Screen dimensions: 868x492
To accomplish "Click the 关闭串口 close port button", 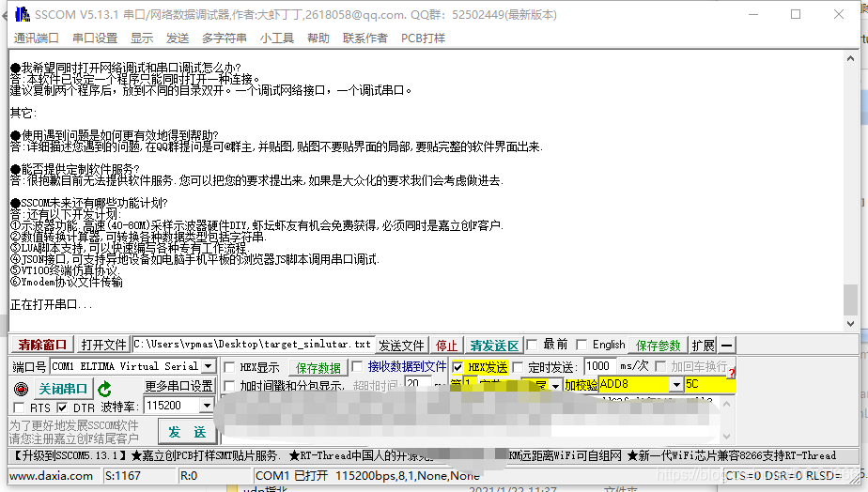I will [63, 389].
